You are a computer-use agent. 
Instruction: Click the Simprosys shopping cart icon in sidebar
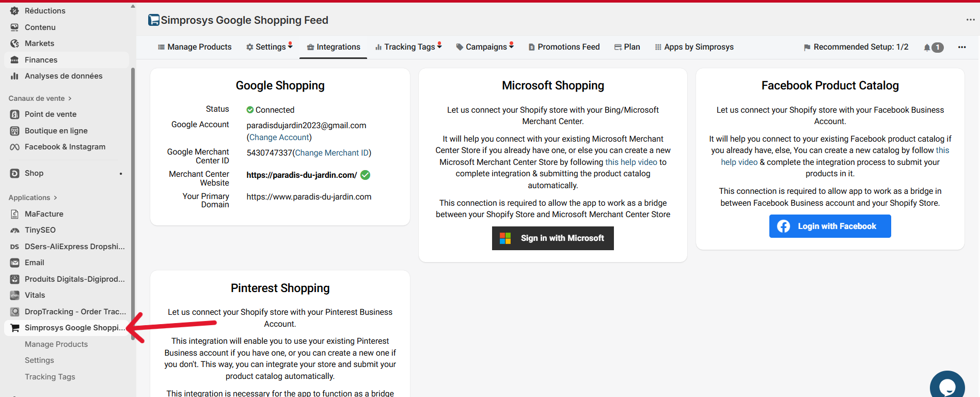tap(14, 328)
